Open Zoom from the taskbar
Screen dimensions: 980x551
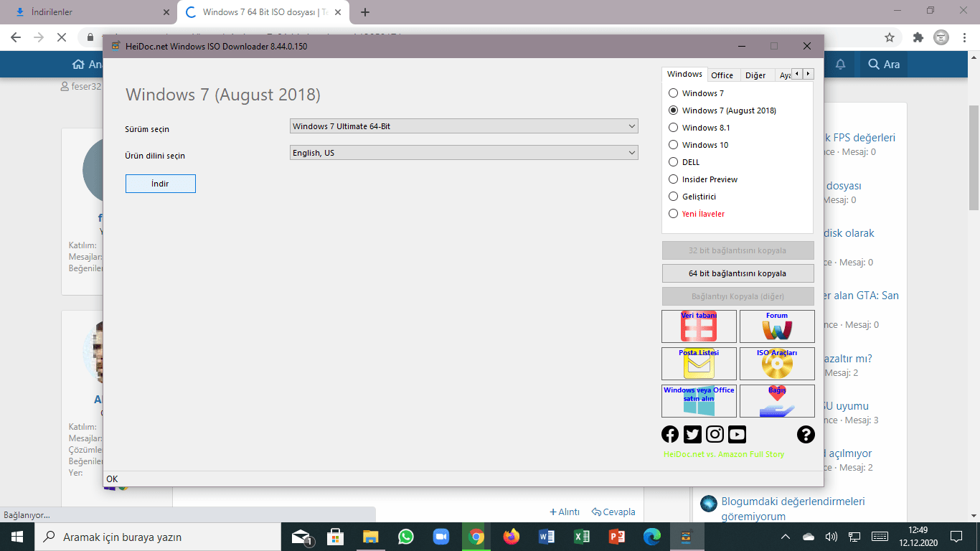pyautogui.click(x=440, y=537)
